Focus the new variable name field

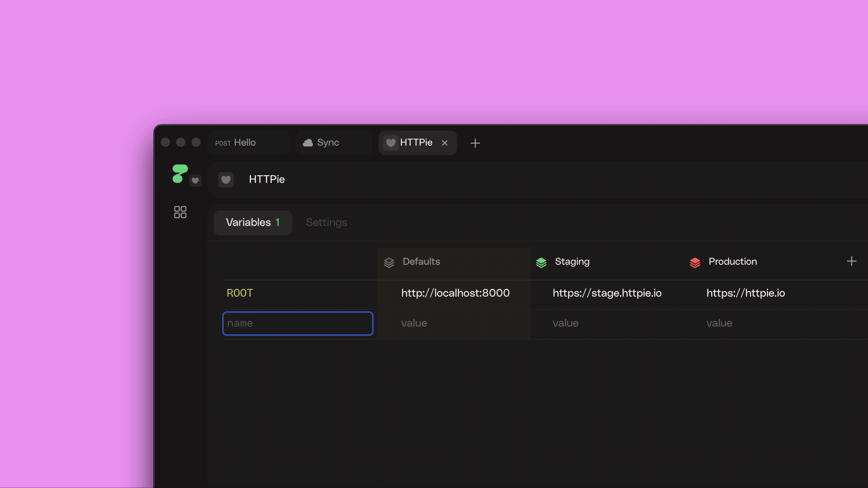[x=298, y=324]
